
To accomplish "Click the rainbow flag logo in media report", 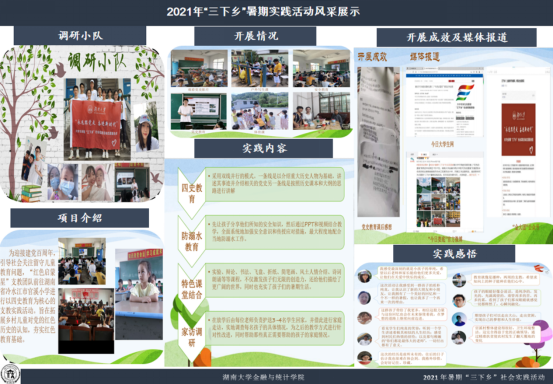I will 465,92.
